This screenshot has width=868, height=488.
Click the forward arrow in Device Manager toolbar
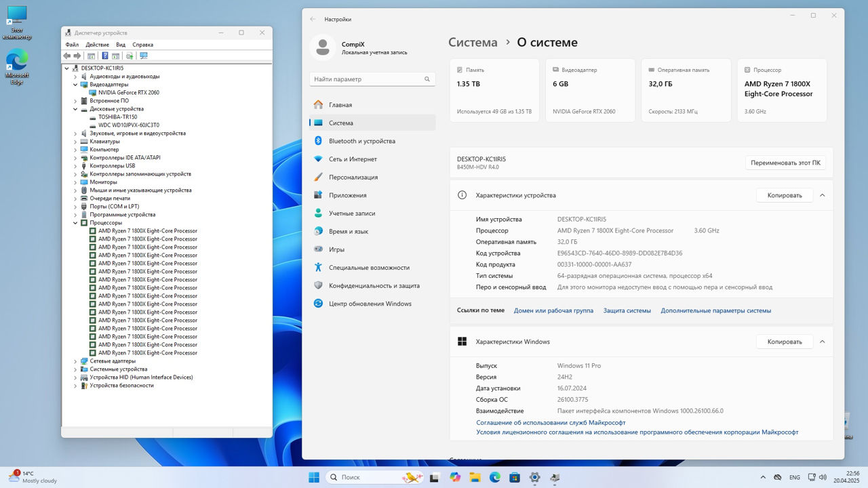(x=77, y=56)
